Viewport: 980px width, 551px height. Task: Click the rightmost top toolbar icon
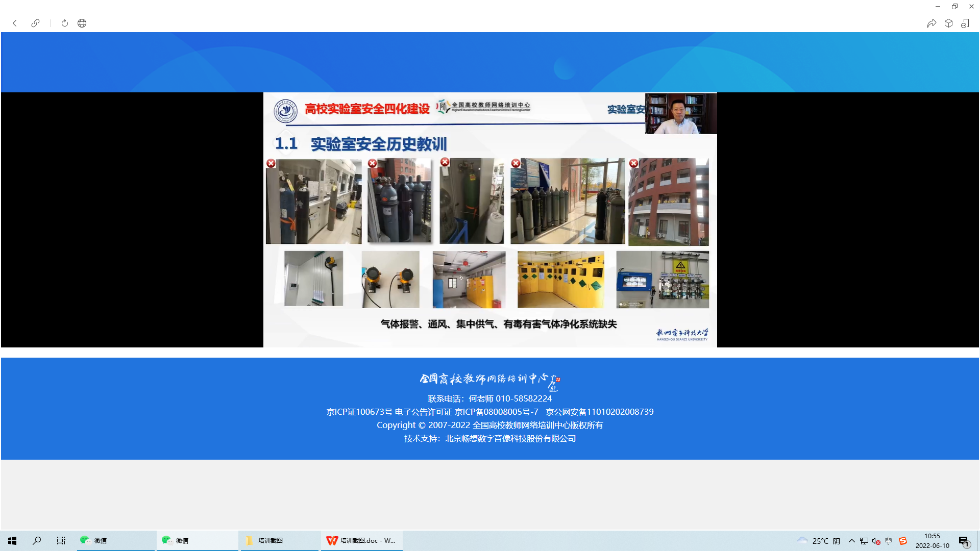(x=965, y=23)
